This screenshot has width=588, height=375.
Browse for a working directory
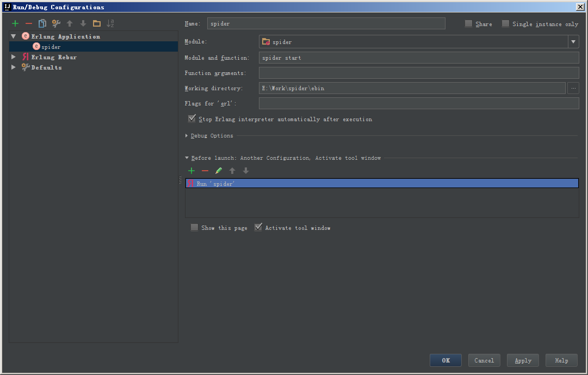[573, 87]
